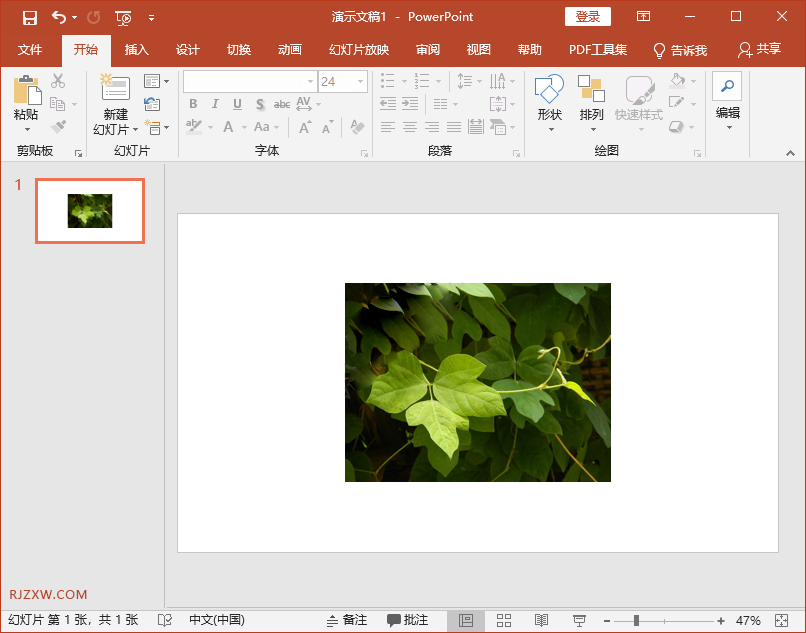Image resolution: width=806 pixels, height=633 pixels.
Task: Open the 形状 shapes gallery
Action: tap(549, 91)
